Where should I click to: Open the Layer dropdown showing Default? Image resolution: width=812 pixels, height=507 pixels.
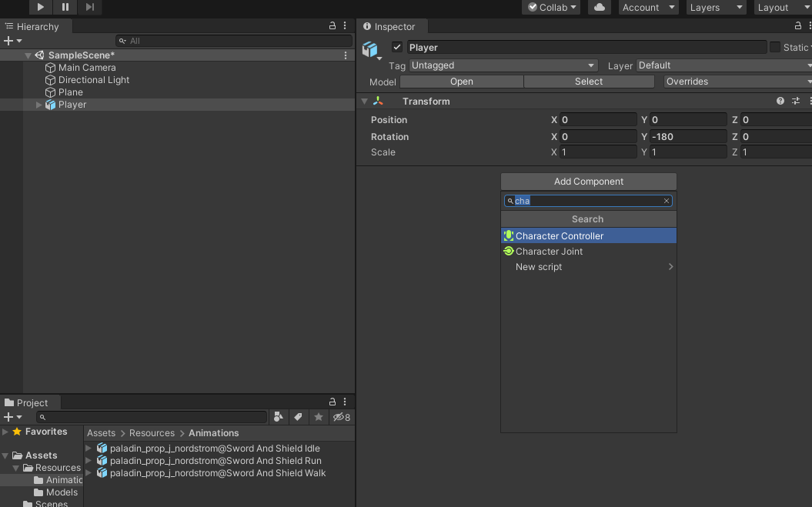pyautogui.click(x=724, y=65)
